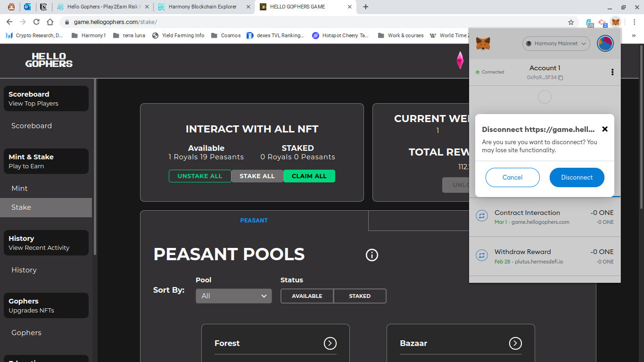Viewport: 644px width, 362px height.
Task: Bookmark this page with the star
Action: 571,22
